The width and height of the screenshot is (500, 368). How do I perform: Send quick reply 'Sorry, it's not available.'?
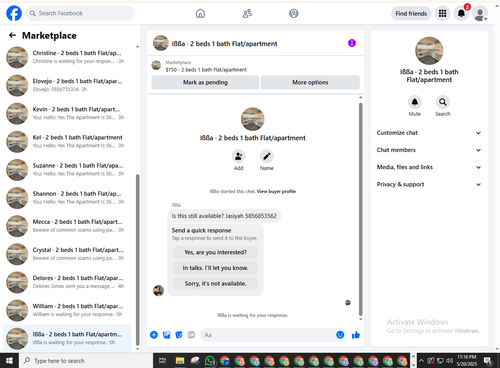tap(215, 284)
